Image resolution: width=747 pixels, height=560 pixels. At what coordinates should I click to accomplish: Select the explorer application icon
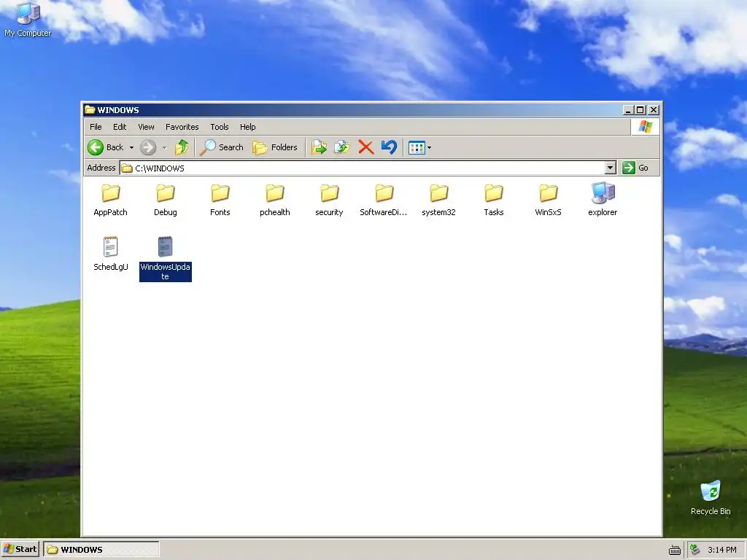[x=603, y=201]
